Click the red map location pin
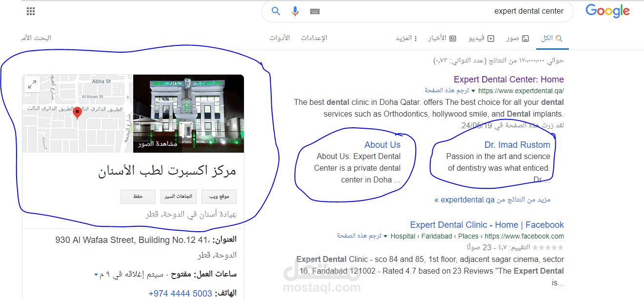Image resolution: width=644 pixels, height=300 pixels. pyautogui.click(x=77, y=113)
